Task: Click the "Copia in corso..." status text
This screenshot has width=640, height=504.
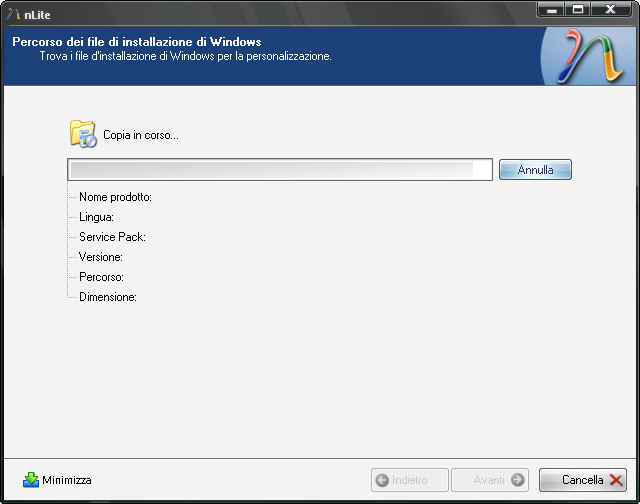Action: point(141,135)
